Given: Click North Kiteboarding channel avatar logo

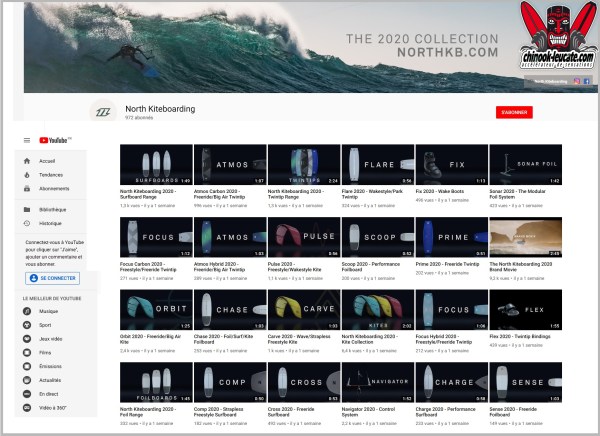Looking at the screenshot, I should pyautogui.click(x=103, y=111).
